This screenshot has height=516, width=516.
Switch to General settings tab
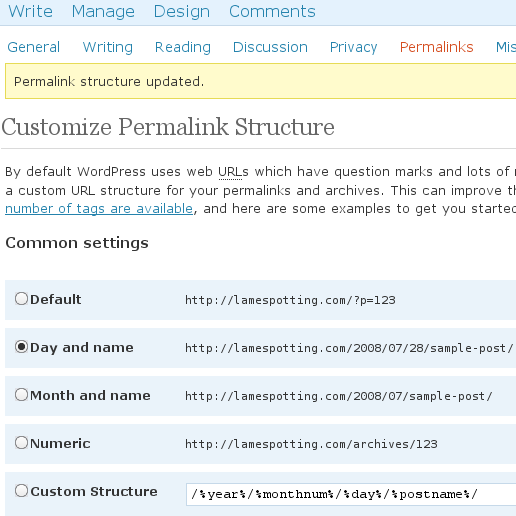tap(34, 47)
